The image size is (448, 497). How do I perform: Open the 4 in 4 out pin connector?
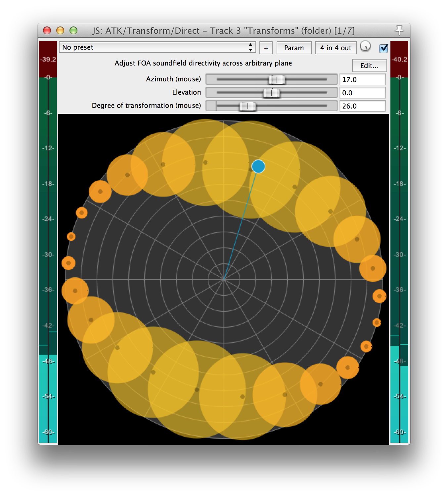[336, 48]
